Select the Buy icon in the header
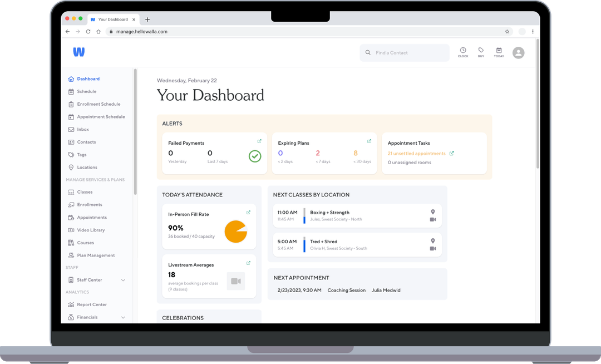This screenshot has height=364, width=601. coord(481,52)
